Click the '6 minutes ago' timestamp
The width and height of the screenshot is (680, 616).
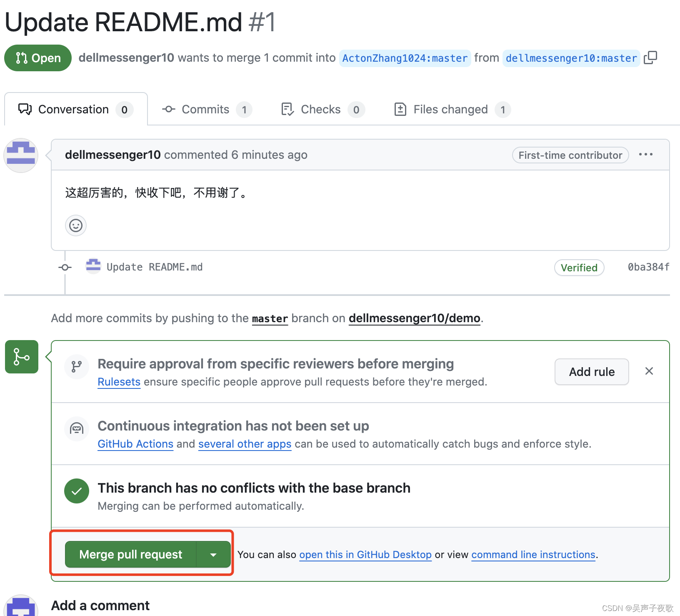269,155
